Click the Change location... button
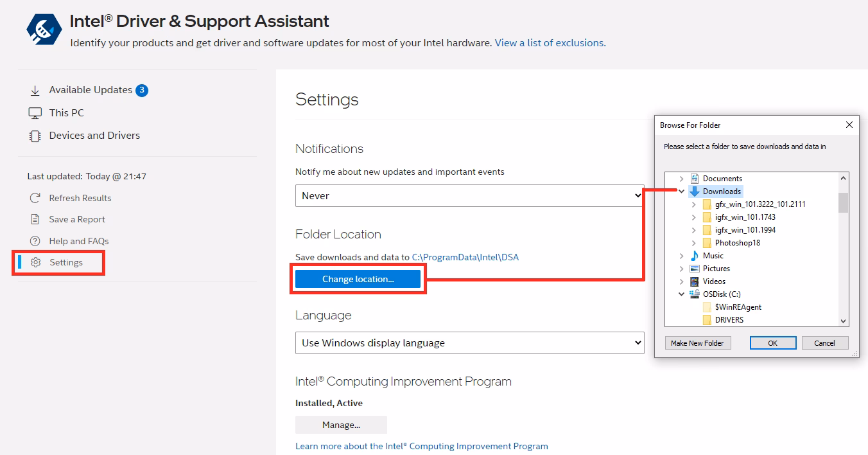This screenshot has width=868, height=455. click(358, 279)
